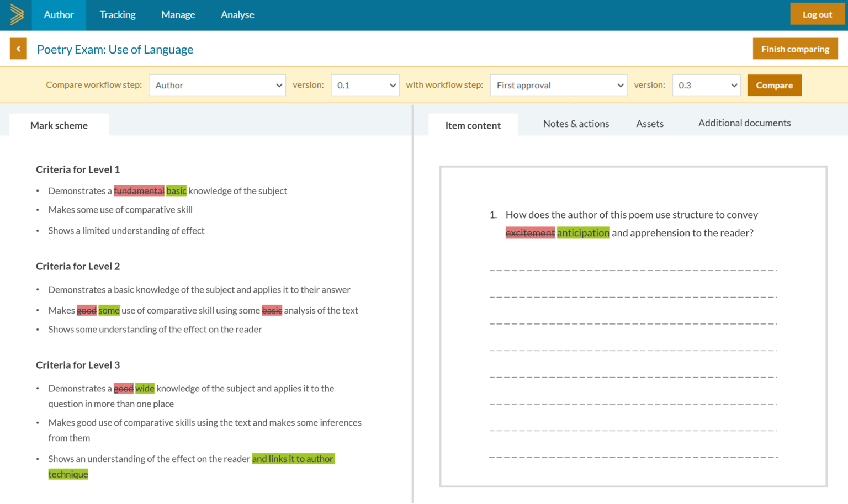Open the Tracking menu
The height and width of the screenshot is (504, 848).
pyautogui.click(x=117, y=15)
